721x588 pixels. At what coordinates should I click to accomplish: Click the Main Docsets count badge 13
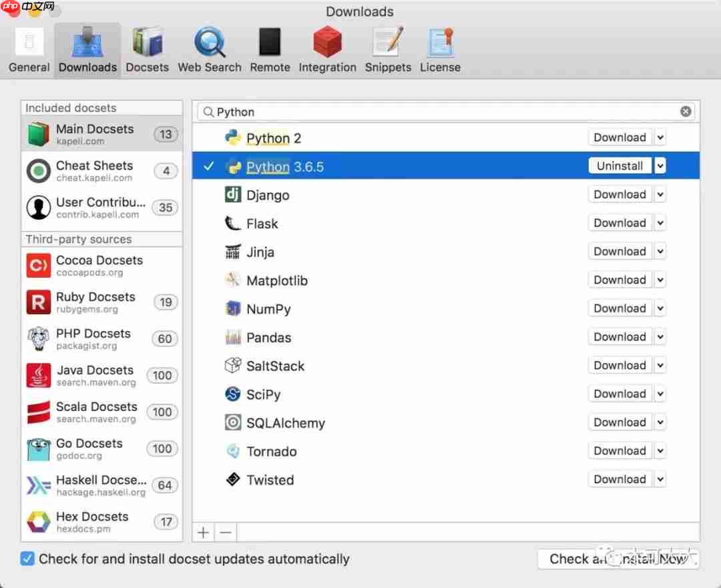click(x=166, y=134)
